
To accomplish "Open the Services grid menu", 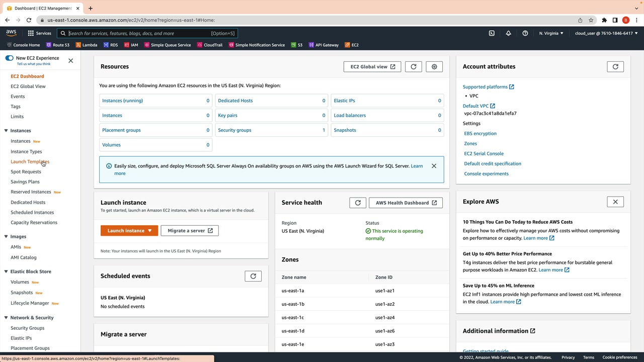I will point(39,33).
